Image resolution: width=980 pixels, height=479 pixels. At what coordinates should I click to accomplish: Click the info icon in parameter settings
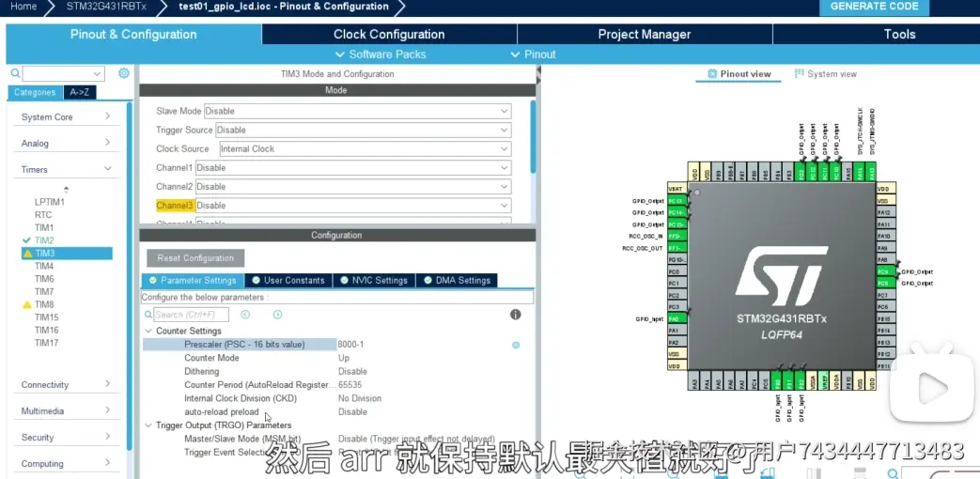coord(515,315)
